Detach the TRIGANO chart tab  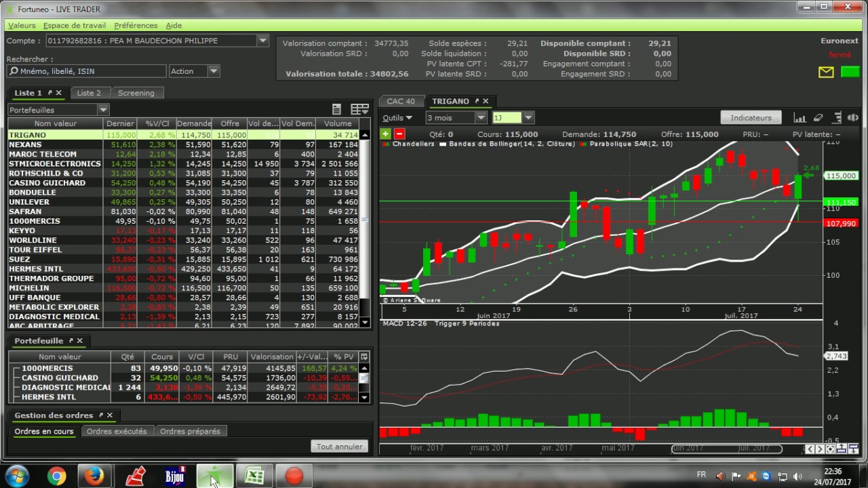477,101
